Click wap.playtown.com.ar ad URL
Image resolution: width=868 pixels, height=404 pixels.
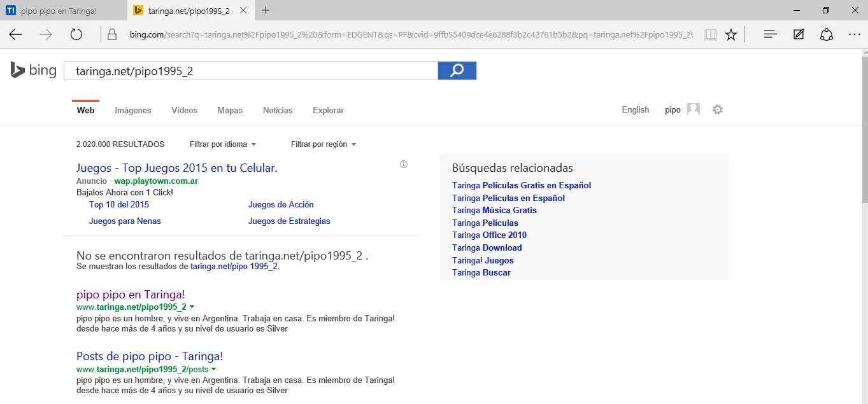[x=156, y=181]
